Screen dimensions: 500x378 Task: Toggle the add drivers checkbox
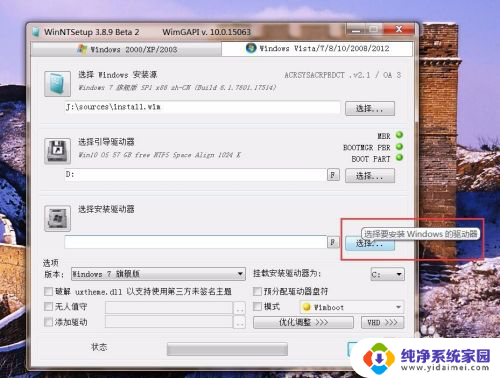[49, 322]
